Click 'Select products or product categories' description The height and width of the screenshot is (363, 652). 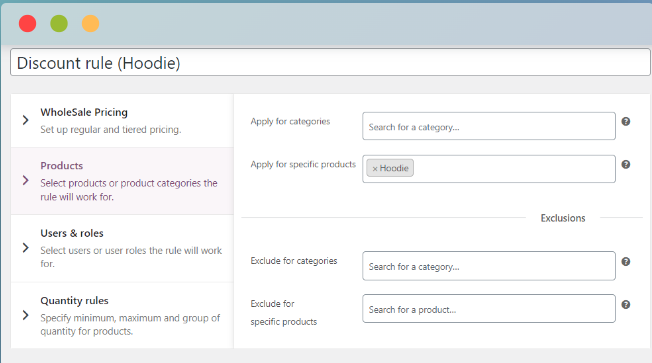pyautogui.click(x=129, y=190)
